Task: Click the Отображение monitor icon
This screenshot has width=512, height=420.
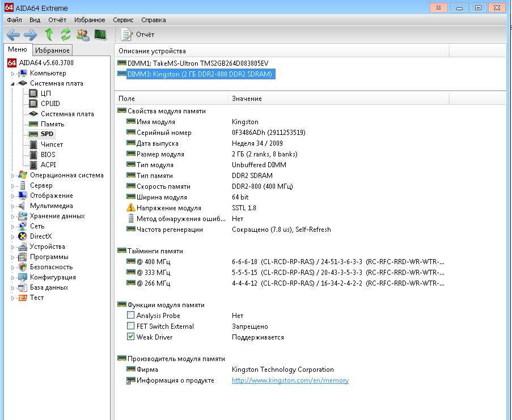Action: click(x=23, y=196)
